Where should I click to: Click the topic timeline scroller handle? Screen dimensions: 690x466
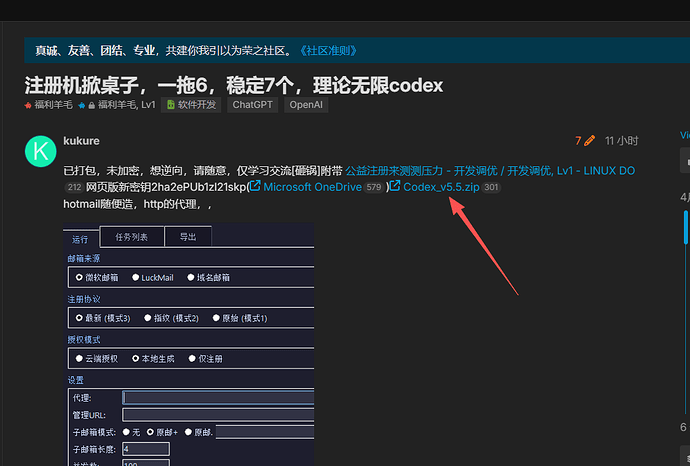pos(686,227)
